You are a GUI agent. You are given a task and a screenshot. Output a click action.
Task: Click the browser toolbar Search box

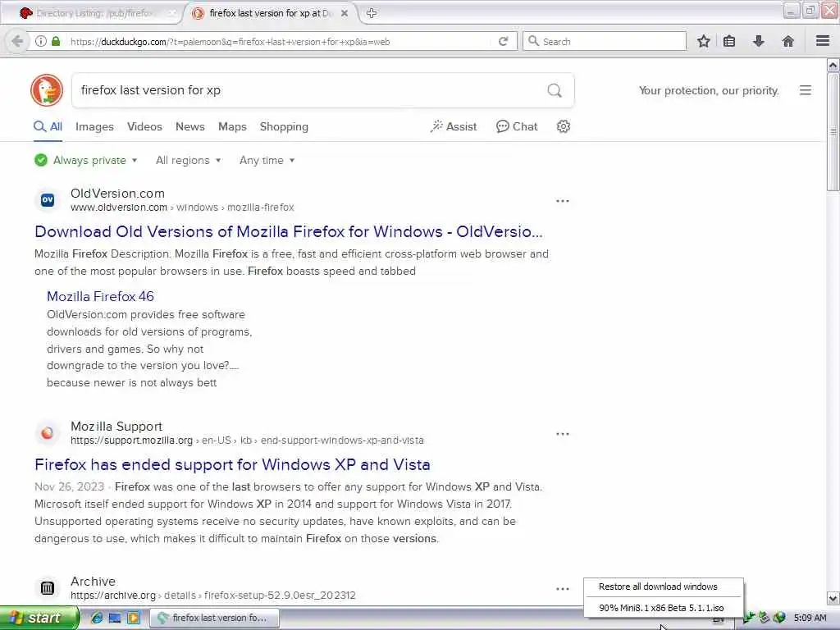605,41
